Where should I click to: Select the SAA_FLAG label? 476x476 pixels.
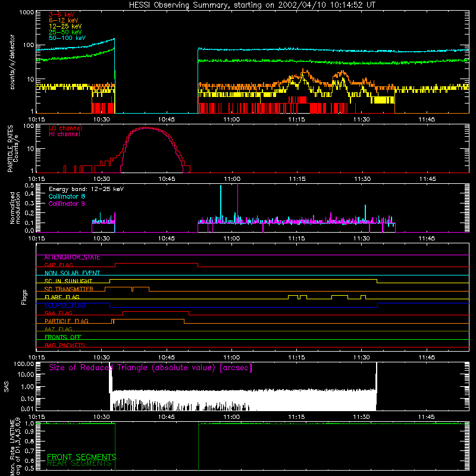pyautogui.click(x=58, y=314)
